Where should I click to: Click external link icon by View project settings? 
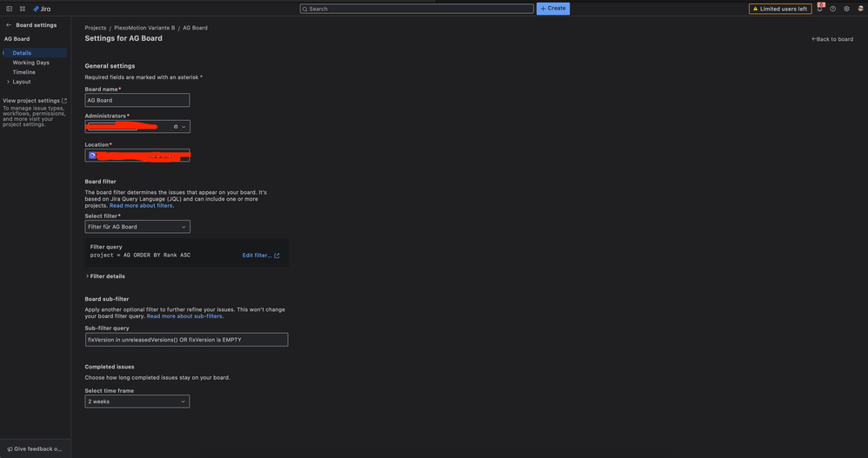64,101
